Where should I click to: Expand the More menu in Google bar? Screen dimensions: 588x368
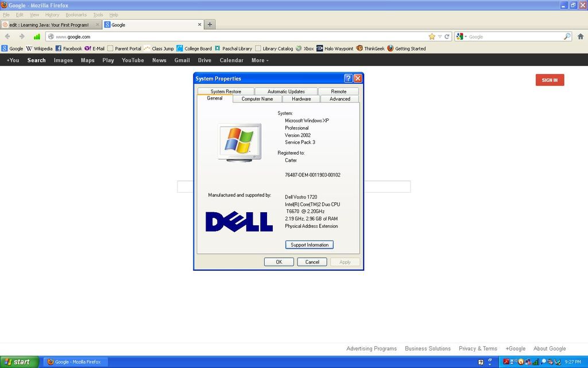click(260, 60)
